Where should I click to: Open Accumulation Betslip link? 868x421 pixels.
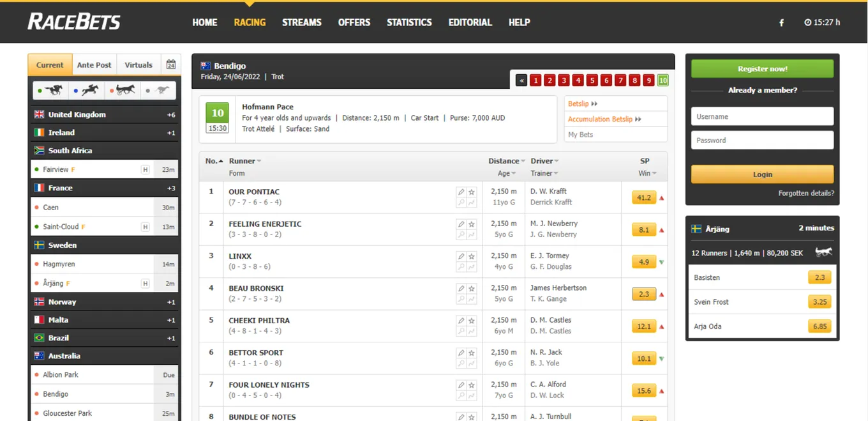click(x=604, y=119)
